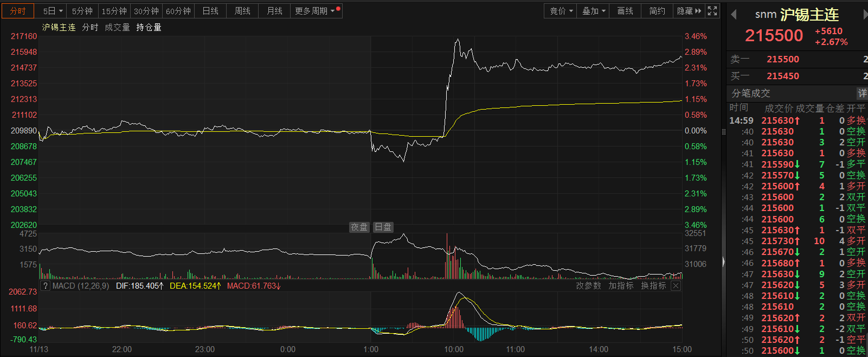Close the MACD indicator panel
This screenshot has width=868, height=357.
click(676, 285)
